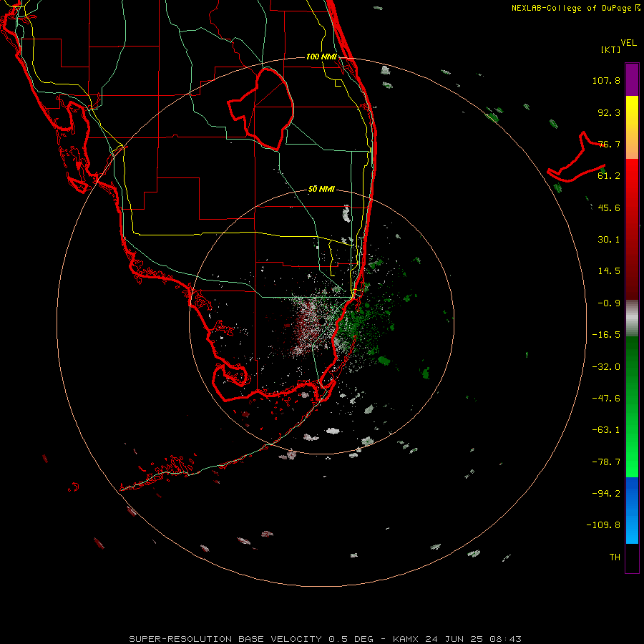Click the 100 NMI range ring label
Viewport: 644px width, 644px height.
point(321,57)
